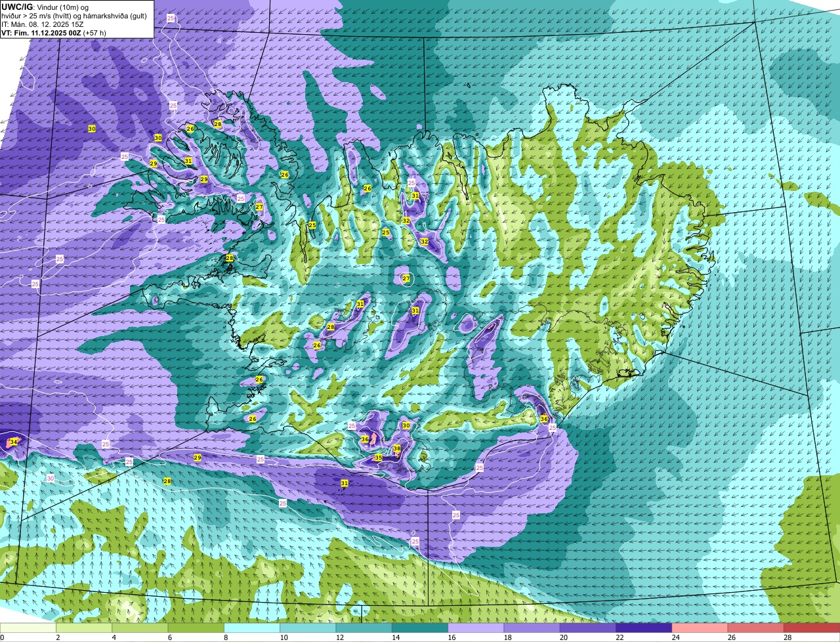Click the legend scale number 8
840x642 pixels.
[225, 637]
